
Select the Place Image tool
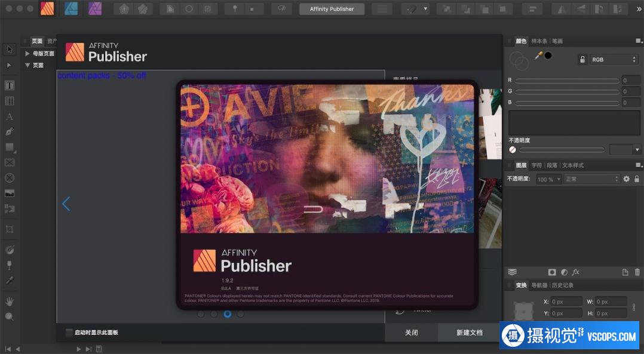(10, 193)
